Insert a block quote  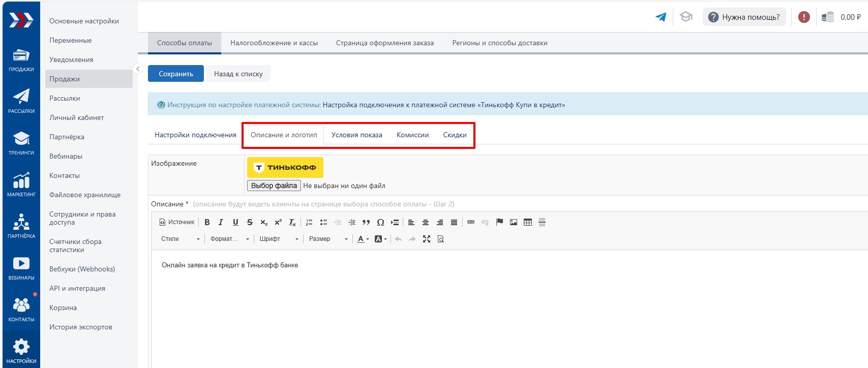tap(366, 222)
